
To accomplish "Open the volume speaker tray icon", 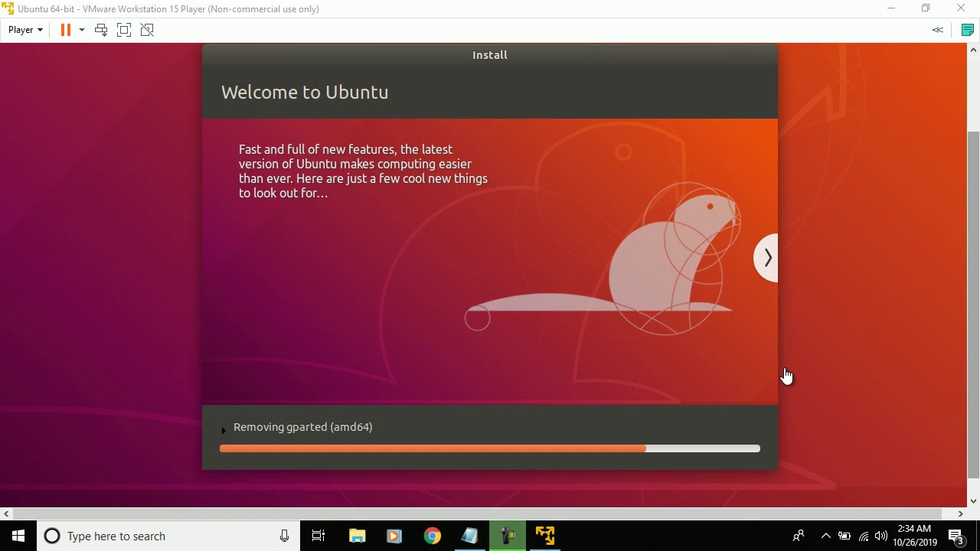I will click(881, 536).
